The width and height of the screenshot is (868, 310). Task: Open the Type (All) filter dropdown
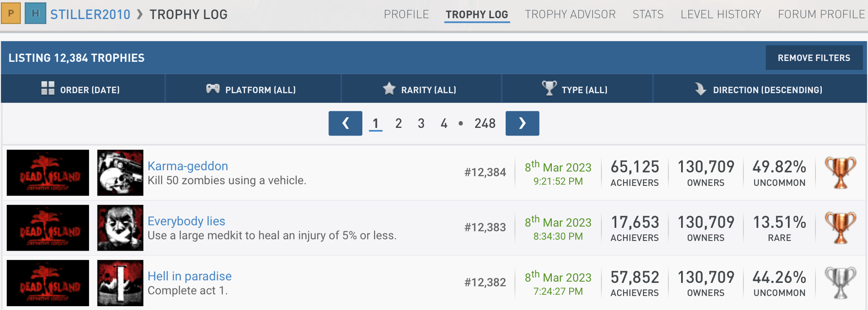coord(576,89)
